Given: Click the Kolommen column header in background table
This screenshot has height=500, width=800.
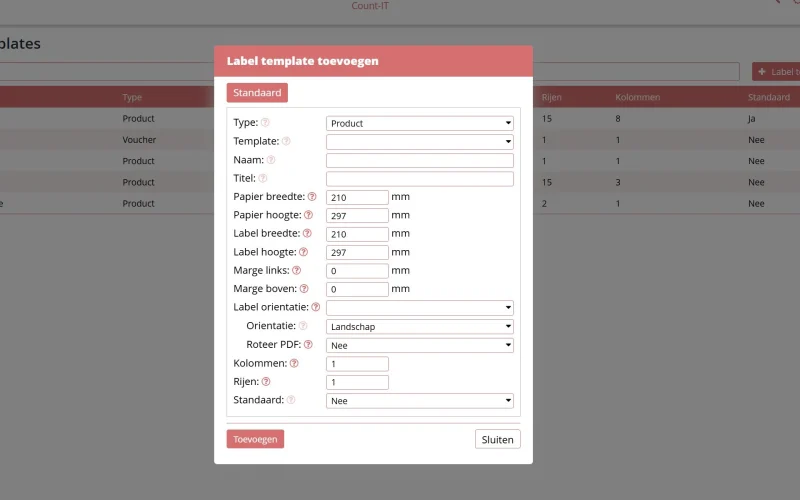Looking at the screenshot, I should [x=637, y=97].
